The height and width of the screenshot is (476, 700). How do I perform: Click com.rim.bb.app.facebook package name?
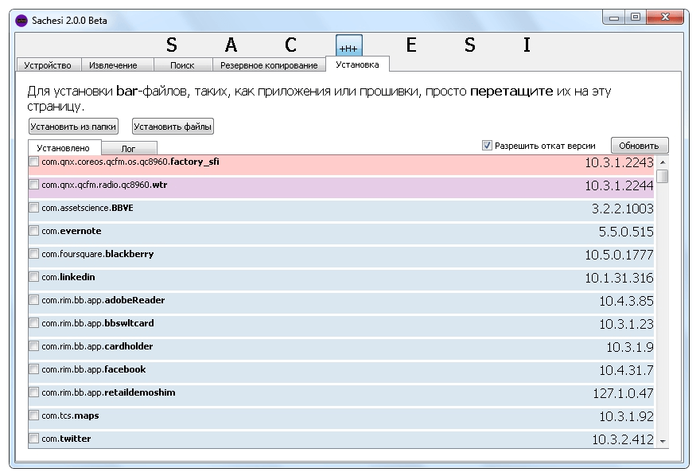click(x=94, y=369)
